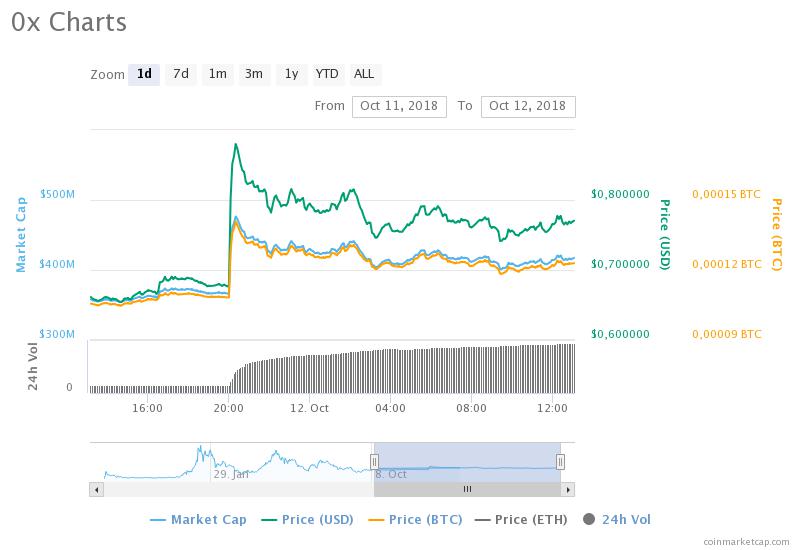Screen dimensions: 800x550
Task: Switch the zoom to 7d
Action: pyautogui.click(x=181, y=74)
